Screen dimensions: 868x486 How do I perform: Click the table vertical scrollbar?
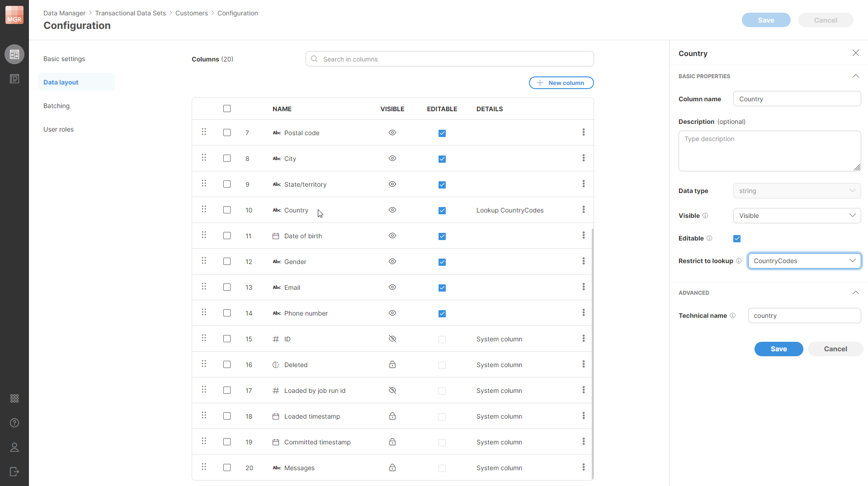pos(592,353)
